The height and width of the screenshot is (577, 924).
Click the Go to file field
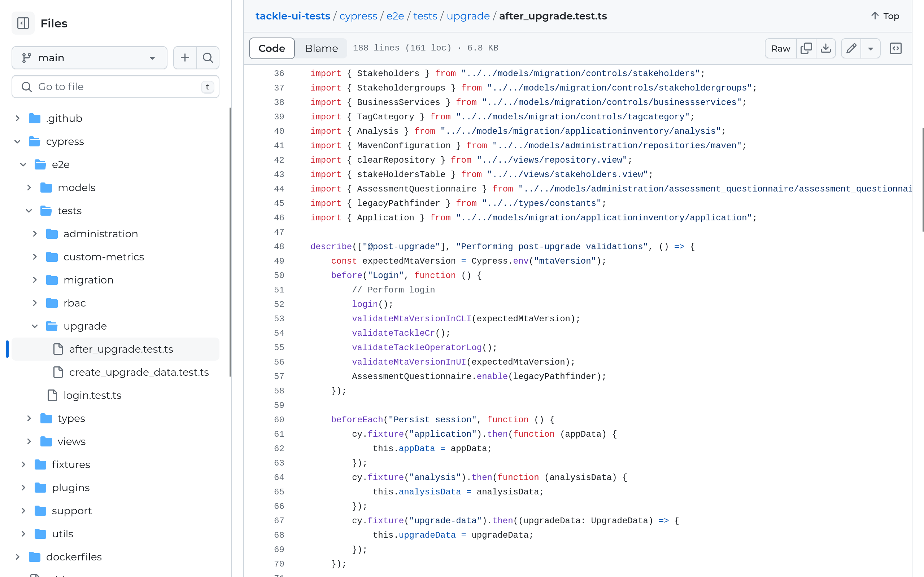coord(115,87)
